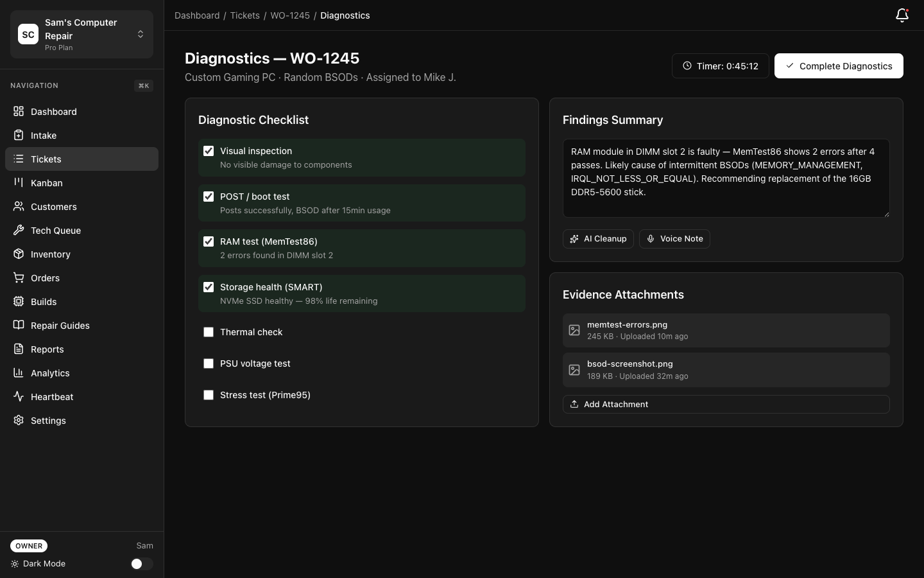Click the Voice Note microphone icon

click(651, 239)
